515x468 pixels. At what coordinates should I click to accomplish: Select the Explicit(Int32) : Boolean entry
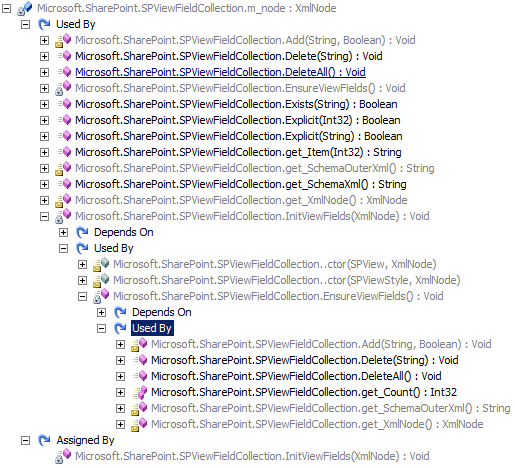coord(238,120)
